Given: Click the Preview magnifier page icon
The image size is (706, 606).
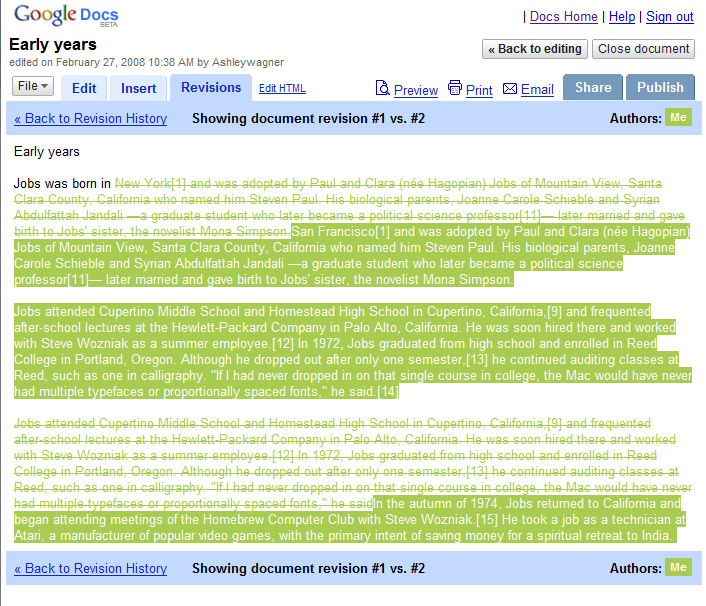Looking at the screenshot, I should coord(382,88).
